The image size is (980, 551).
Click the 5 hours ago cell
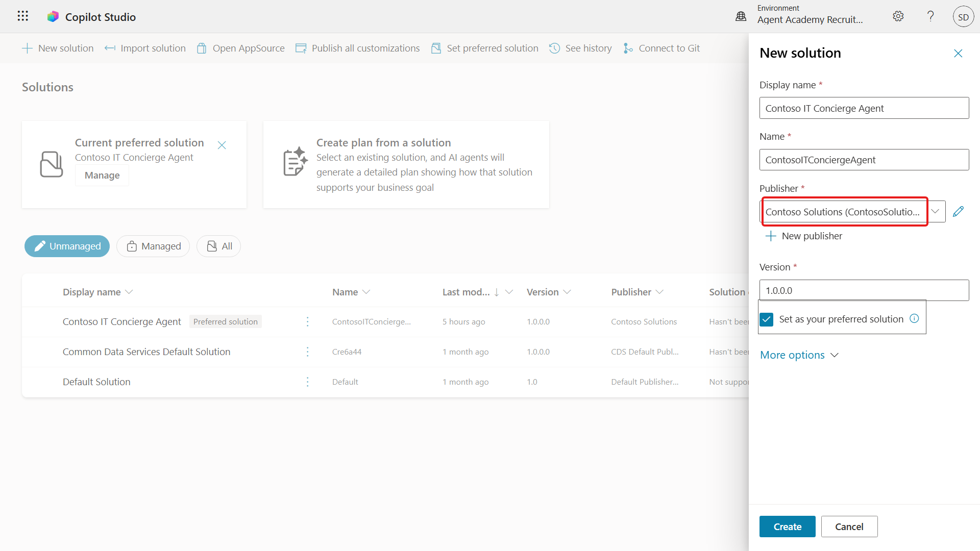(x=463, y=321)
